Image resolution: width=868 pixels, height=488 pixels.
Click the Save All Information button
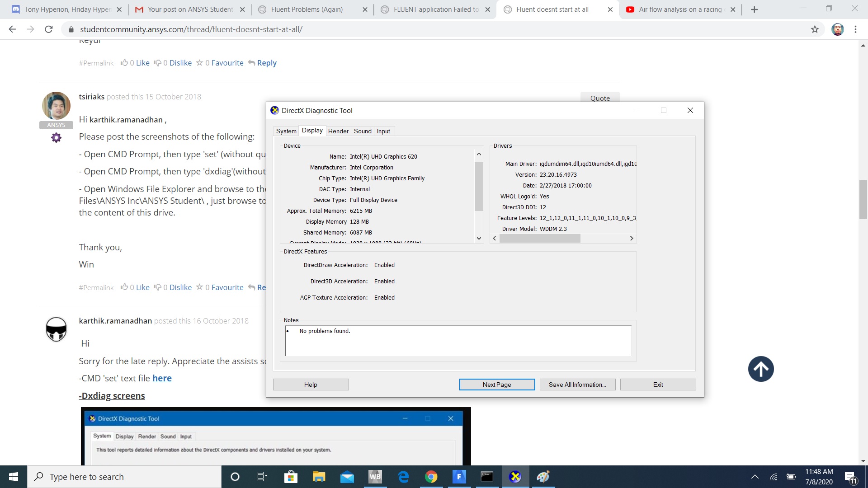[577, 385]
